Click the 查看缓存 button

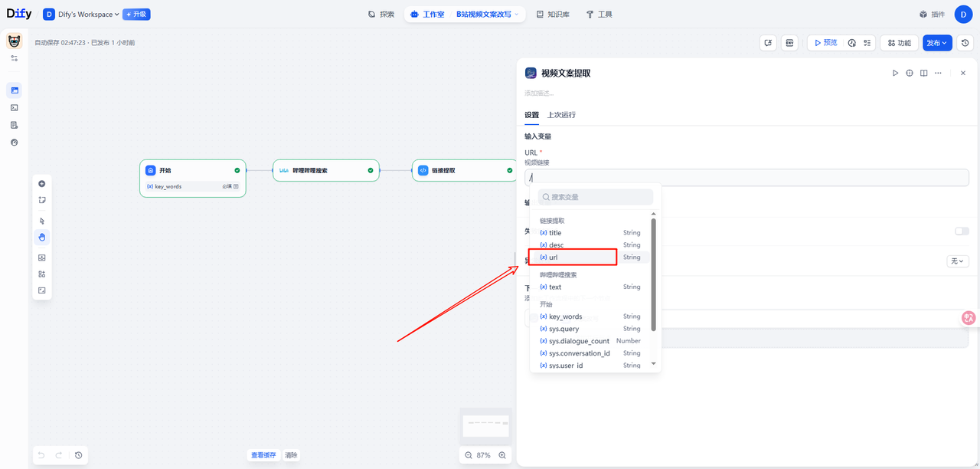click(263, 455)
